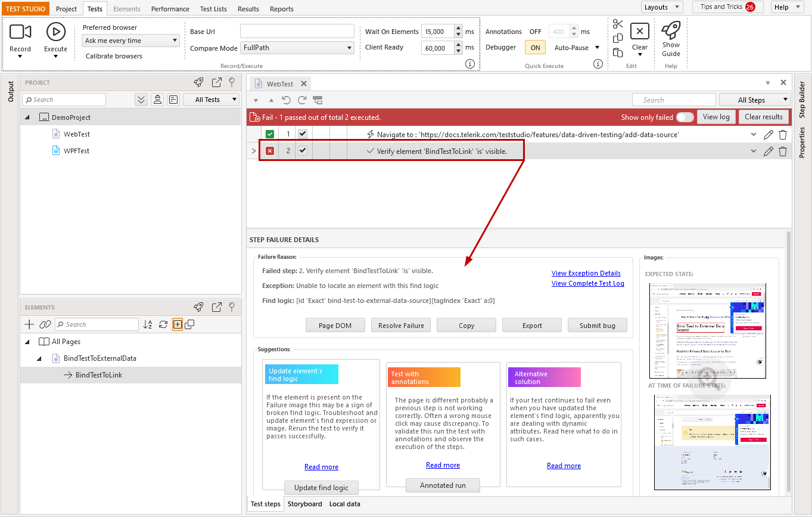
Task: Click the Submit bug button
Action: [x=598, y=325]
